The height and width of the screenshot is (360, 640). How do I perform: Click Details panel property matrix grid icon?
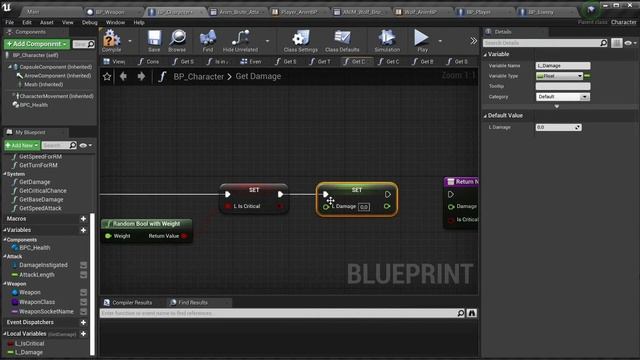click(x=616, y=42)
